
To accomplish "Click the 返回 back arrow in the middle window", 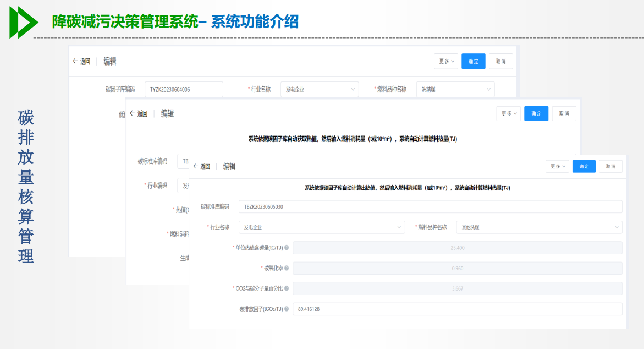I will pyautogui.click(x=132, y=113).
